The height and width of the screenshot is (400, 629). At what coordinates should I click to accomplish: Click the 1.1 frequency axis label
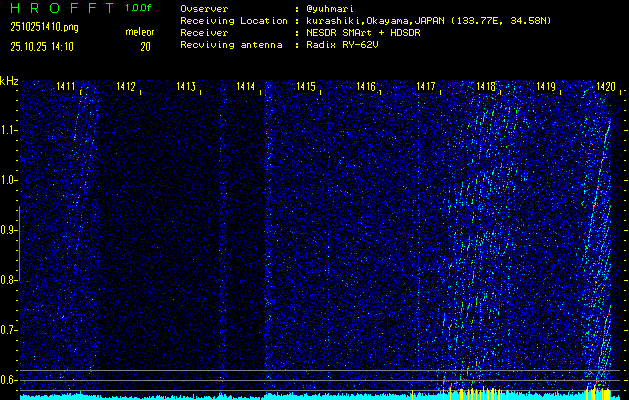coord(8,130)
